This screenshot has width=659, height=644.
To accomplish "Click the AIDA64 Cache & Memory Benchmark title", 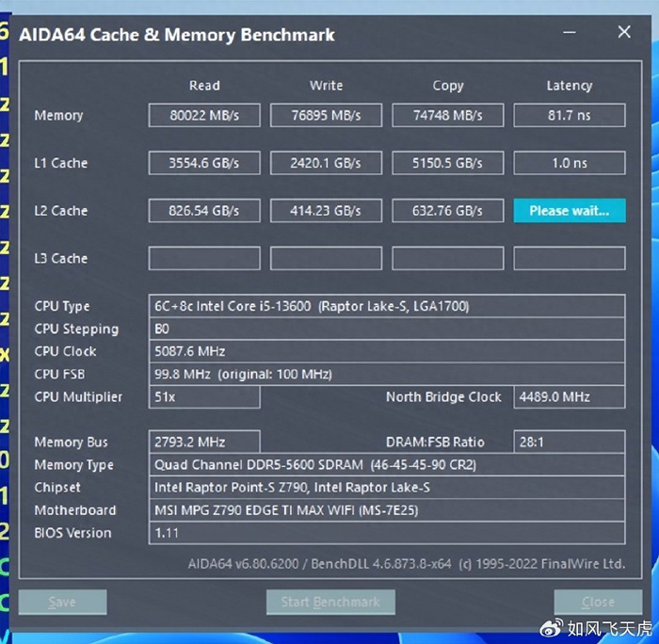I will [x=177, y=35].
